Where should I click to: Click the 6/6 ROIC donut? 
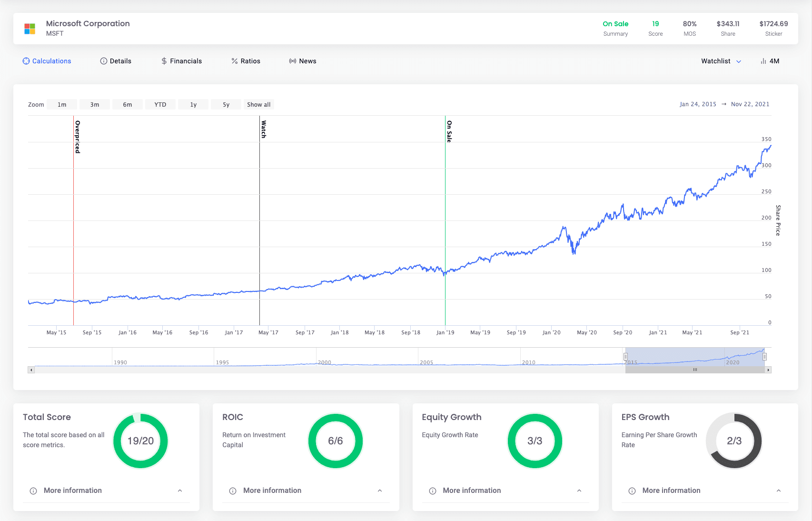tap(336, 441)
